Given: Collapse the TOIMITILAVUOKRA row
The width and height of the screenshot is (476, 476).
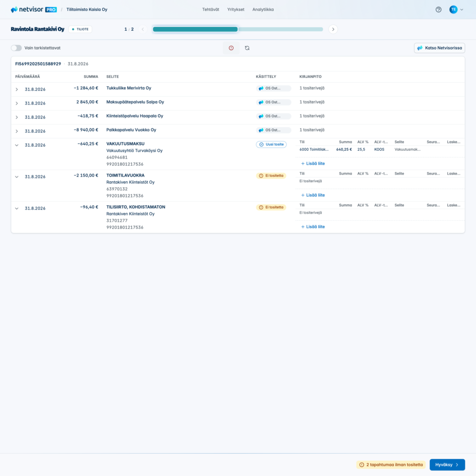Looking at the screenshot, I should coord(17,177).
